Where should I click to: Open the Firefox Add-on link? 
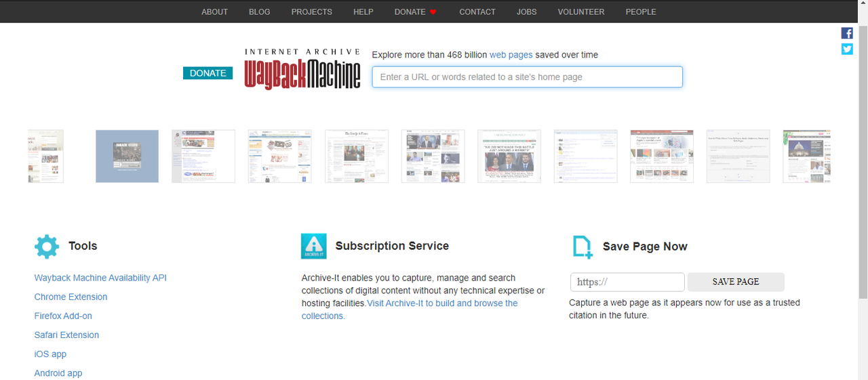tap(63, 316)
